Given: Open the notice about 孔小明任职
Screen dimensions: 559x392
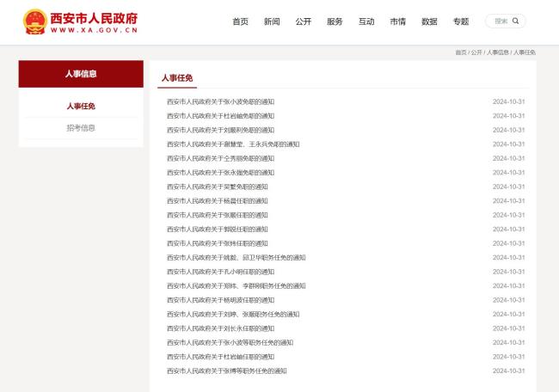Looking at the screenshot, I should (220, 272).
